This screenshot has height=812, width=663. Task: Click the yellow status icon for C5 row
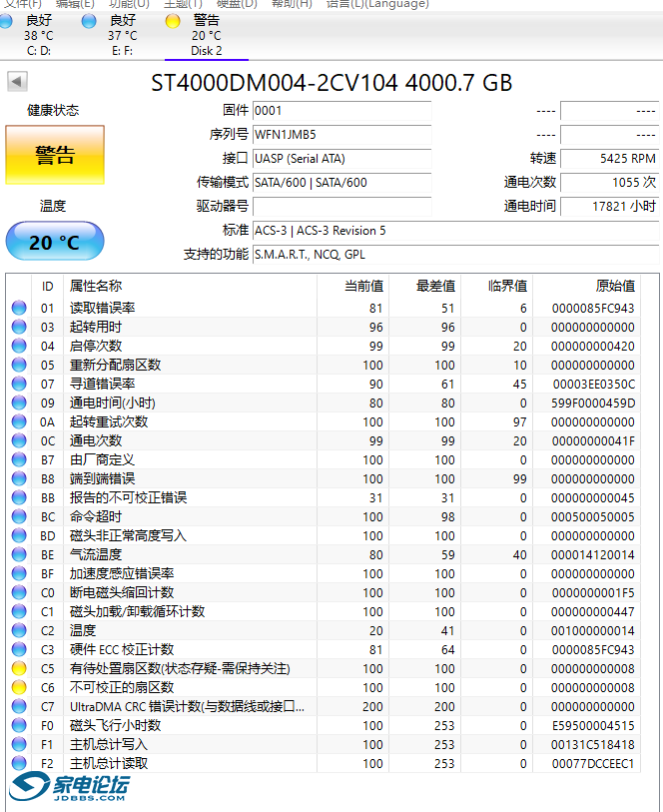(19, 668)
